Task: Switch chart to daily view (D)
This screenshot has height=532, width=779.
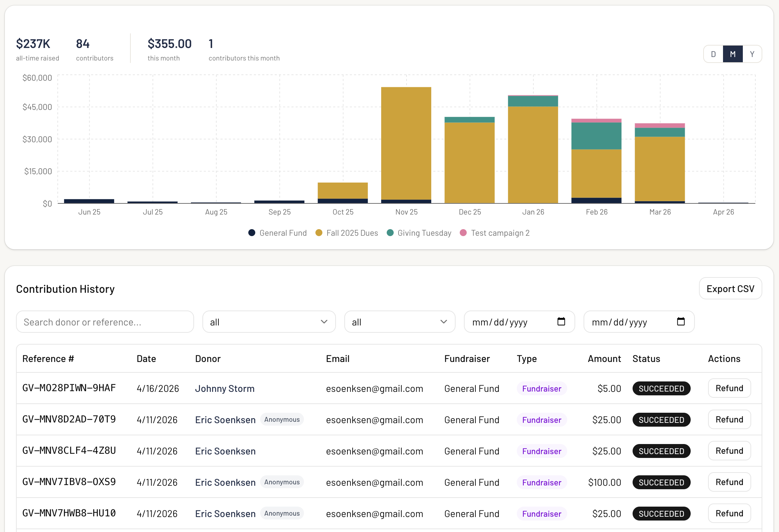Action: pos(713,54)
